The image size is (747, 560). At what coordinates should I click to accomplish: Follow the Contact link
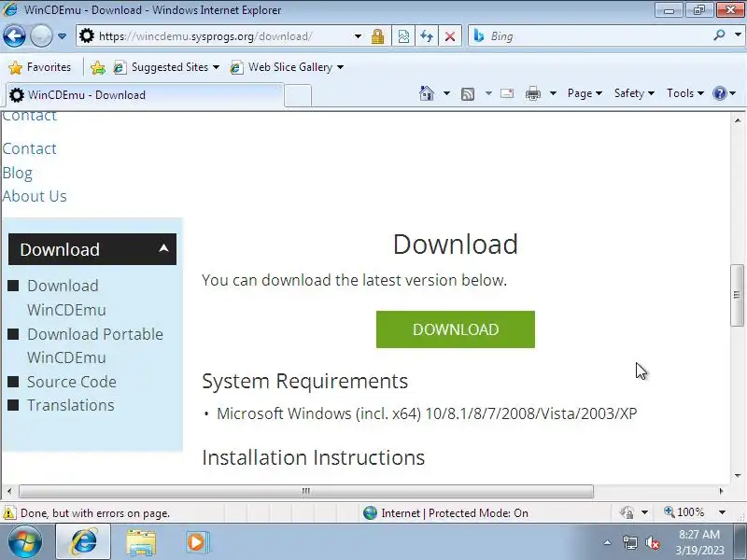pos(30,148)
